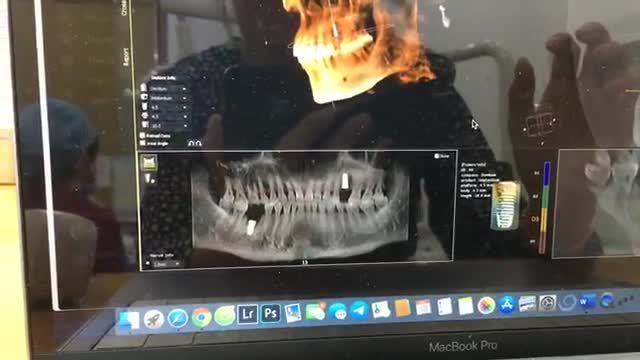Open the second implant product dropdown

tap(169, 98)
